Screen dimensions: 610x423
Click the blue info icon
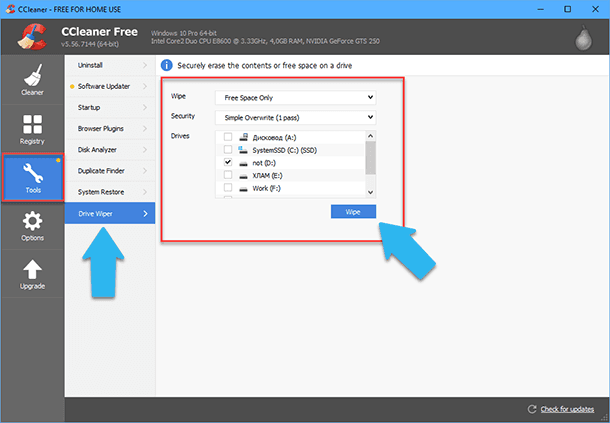click(167, 65)
